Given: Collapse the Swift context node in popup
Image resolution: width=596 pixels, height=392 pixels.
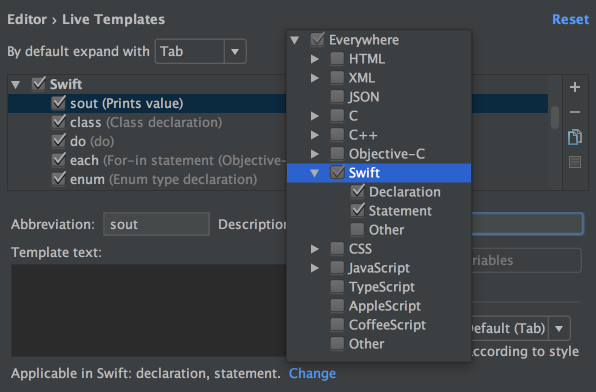Looking at the screenshot, I should click(315, 173).
